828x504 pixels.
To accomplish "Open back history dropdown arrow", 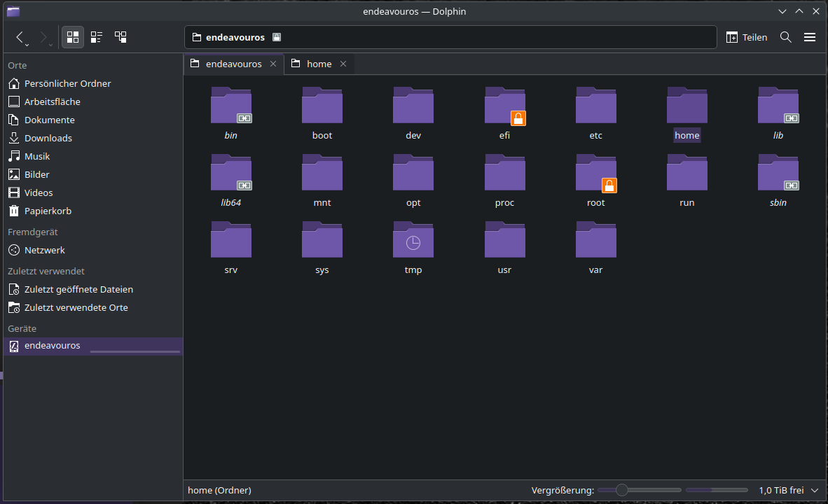I will tap(27, 45).
